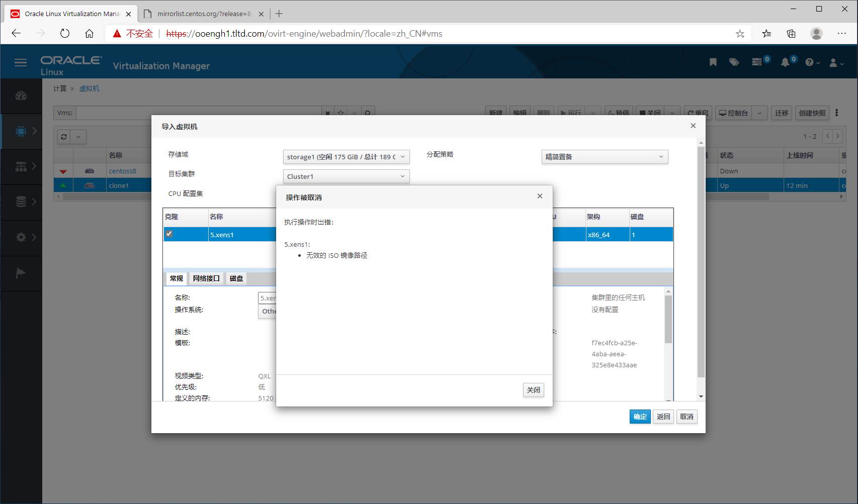The image size is (858, 504).
Task: Uncheck the clone checkbox for 5.xens1
Action: 169,234
